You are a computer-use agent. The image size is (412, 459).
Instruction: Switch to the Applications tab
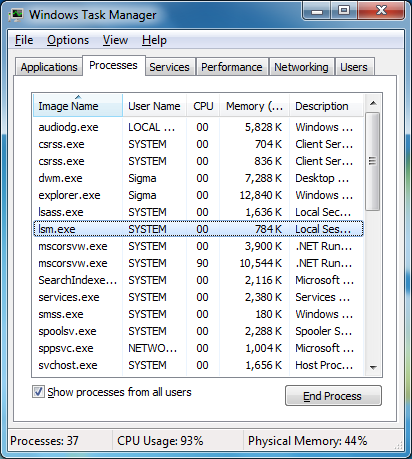click(x=49, y=67)
